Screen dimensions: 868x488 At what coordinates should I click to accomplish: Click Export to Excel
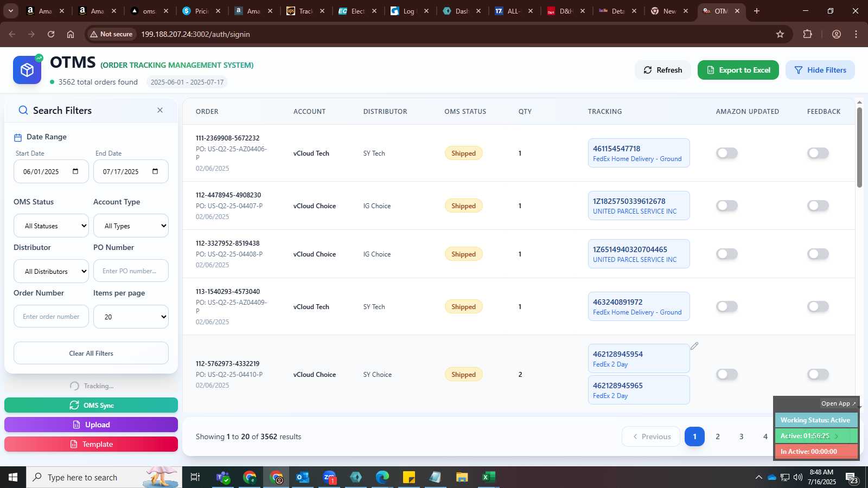[738, 70]
